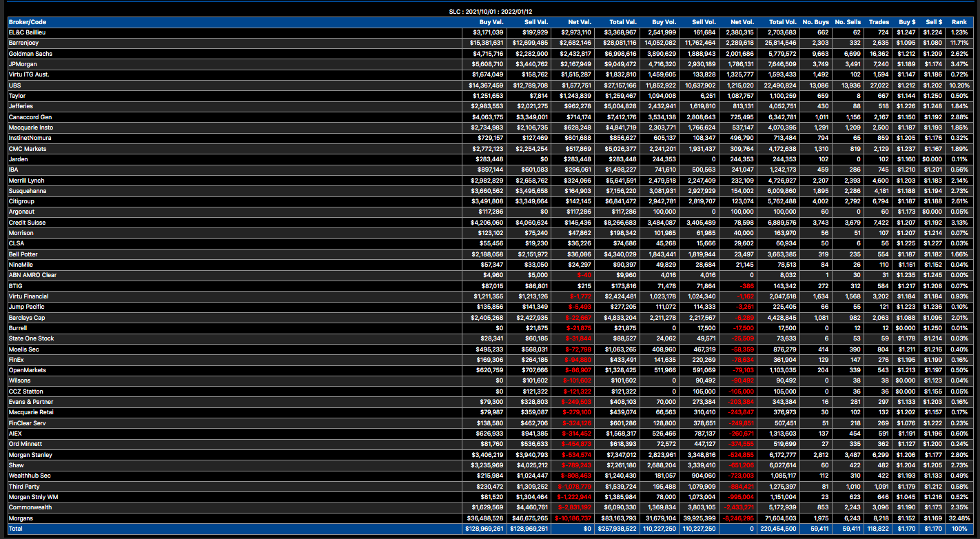This screenshot has width=980, height=539.
Task: Select the Virtu Financial broker row
Action: point(489,296)
